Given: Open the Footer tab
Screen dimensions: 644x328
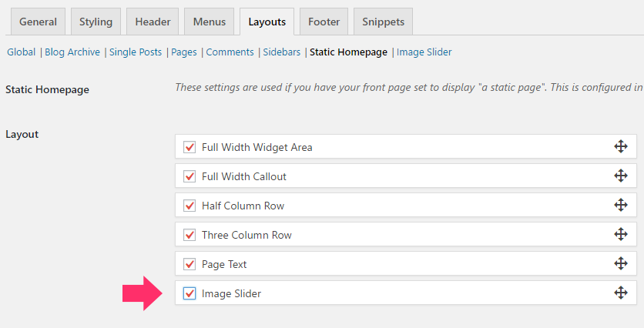Looking at the screenshot, I should [324, 22].
